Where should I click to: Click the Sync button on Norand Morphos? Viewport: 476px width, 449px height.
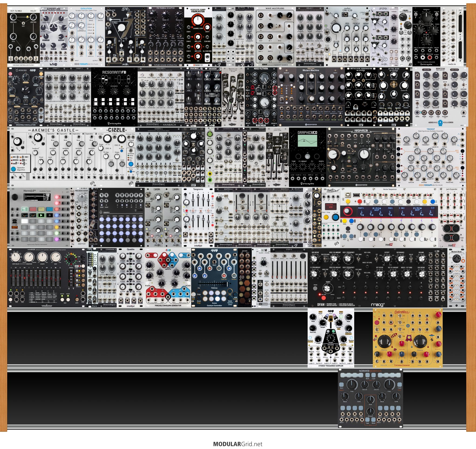point(342,384)
